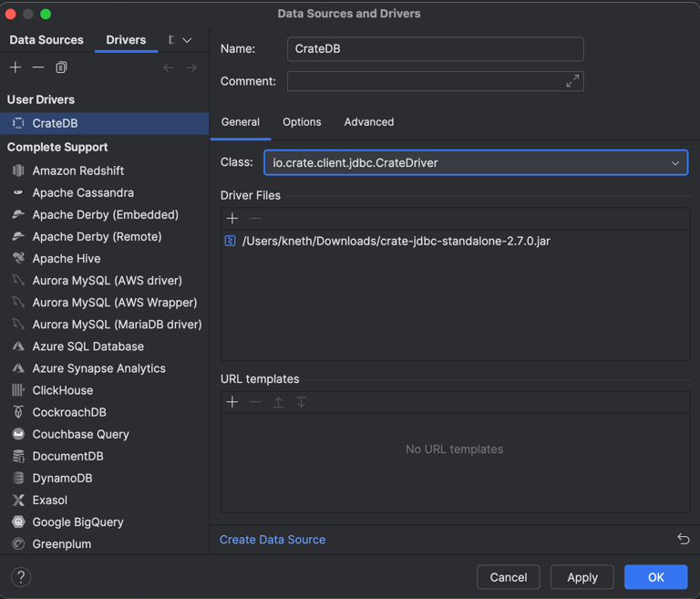The height and width of the screenshot is (599, 700).
Task: Expand the Comment field editor
Action: 572,81
